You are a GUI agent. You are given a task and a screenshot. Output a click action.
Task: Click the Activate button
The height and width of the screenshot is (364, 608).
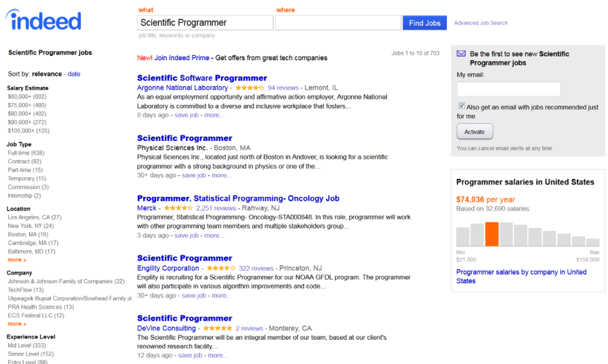tap(475, 132)
